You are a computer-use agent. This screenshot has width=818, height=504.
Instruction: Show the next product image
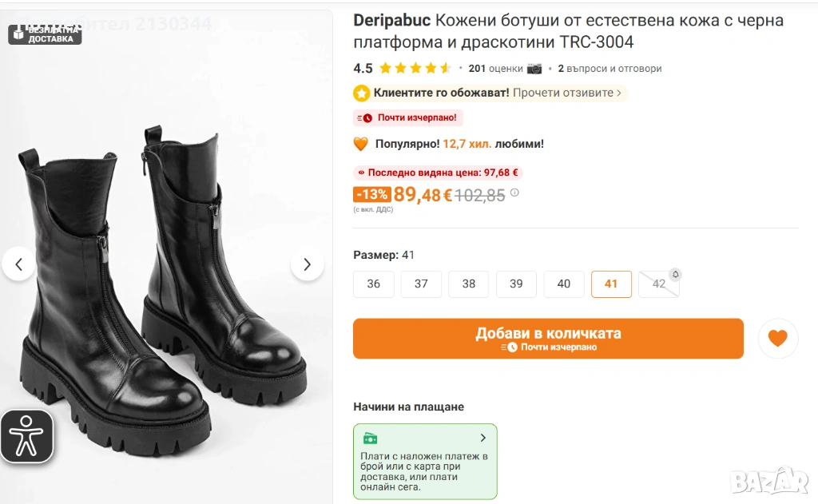tap(307, 264)
